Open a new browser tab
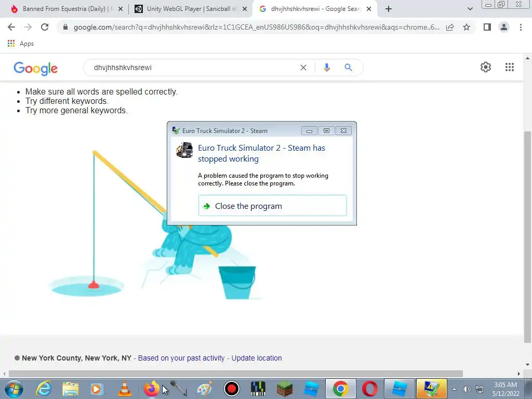This screenshot has width=532, height=399. (389, 9)
